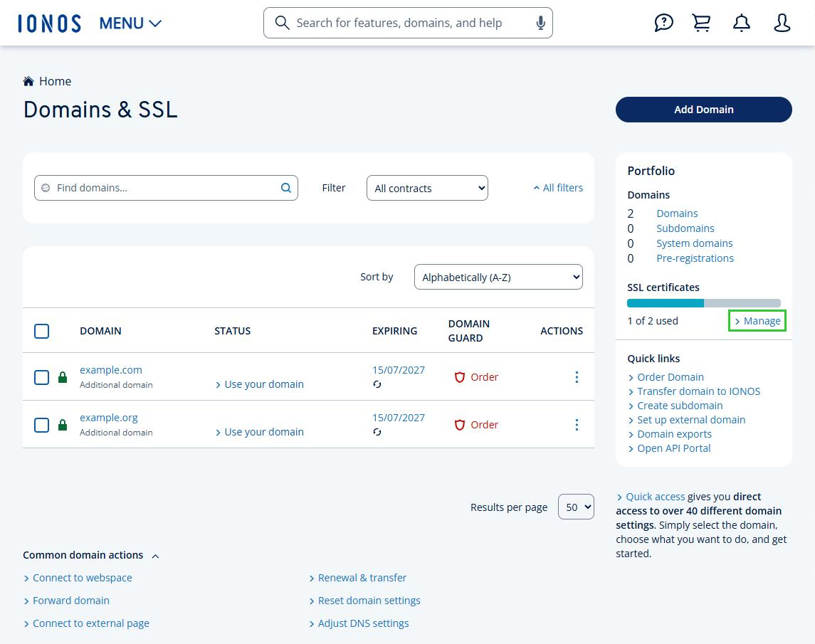Select the example.org row checkbox
This screenshot has height=644, width=815.
click(41, 425)
